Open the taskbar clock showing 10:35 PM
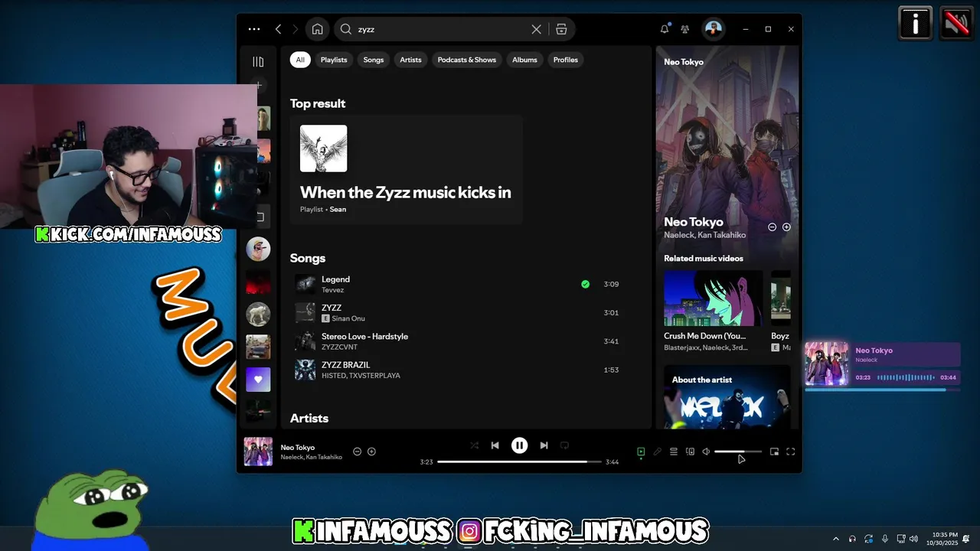This screenshot has width=980, height=551. (942, 539)
